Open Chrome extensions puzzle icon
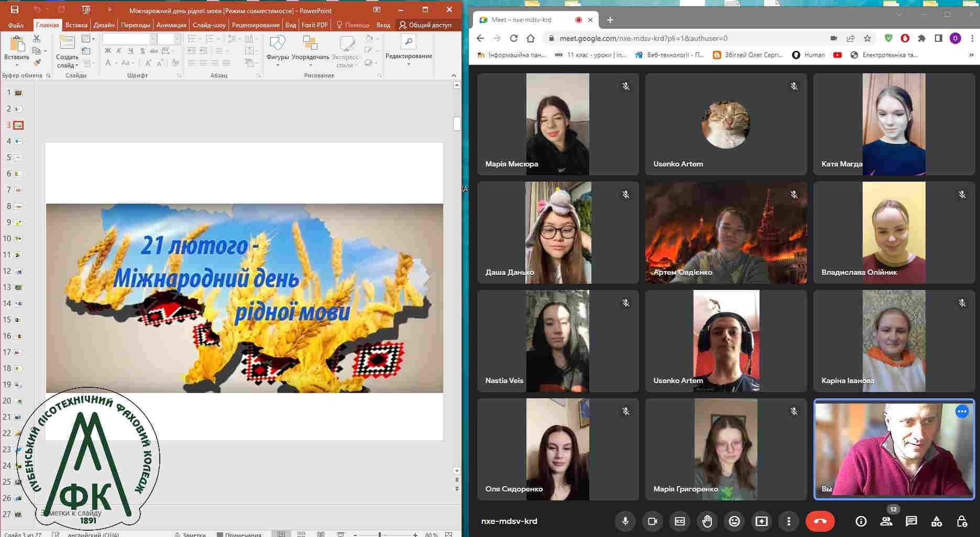This screenshot has height=537, width=980. pos(922,38)
